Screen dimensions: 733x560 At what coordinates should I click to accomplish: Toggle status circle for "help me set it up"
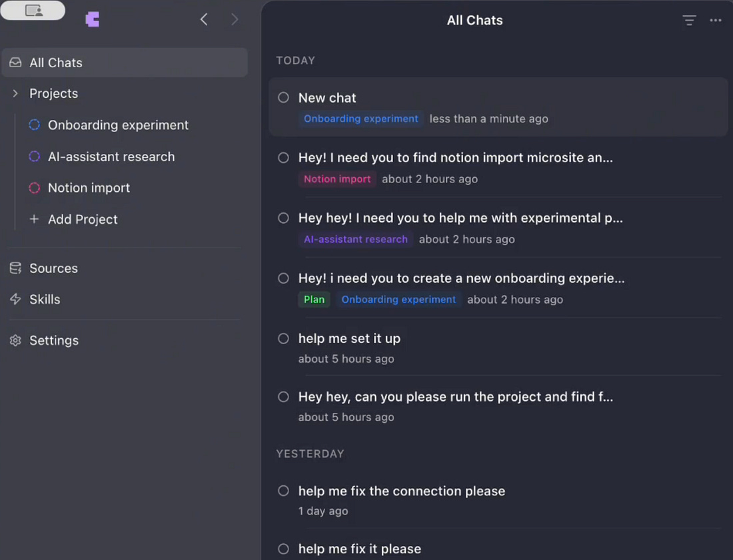pyautogui.click(x=283, y=338)
